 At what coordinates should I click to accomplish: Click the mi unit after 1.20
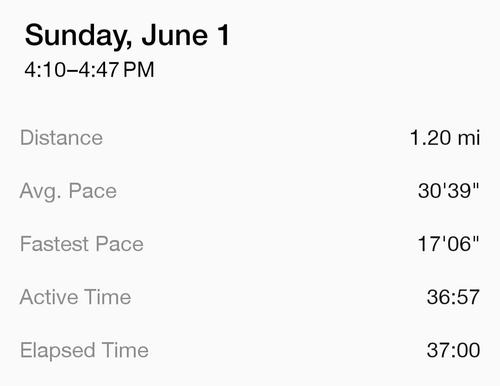click(469, 138)
